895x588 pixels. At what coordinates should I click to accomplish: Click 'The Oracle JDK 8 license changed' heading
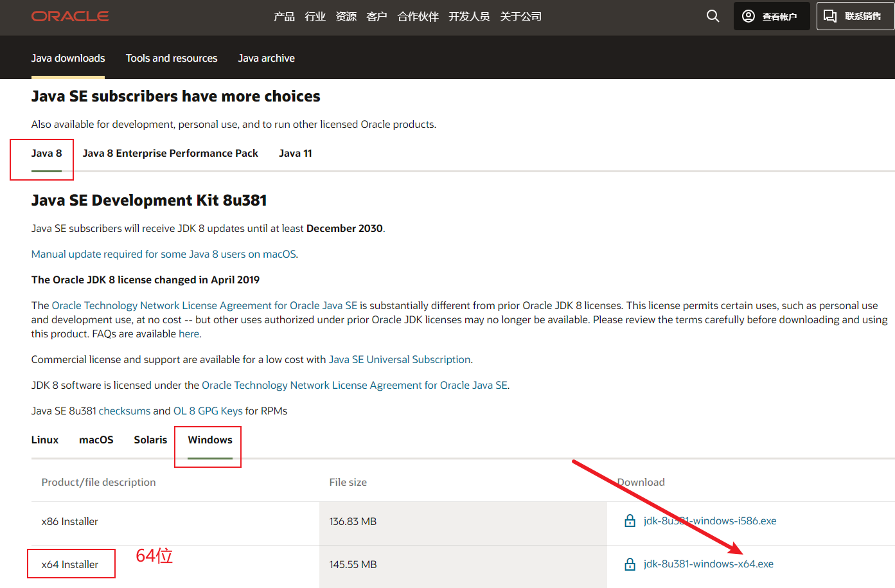pos(145,280)
